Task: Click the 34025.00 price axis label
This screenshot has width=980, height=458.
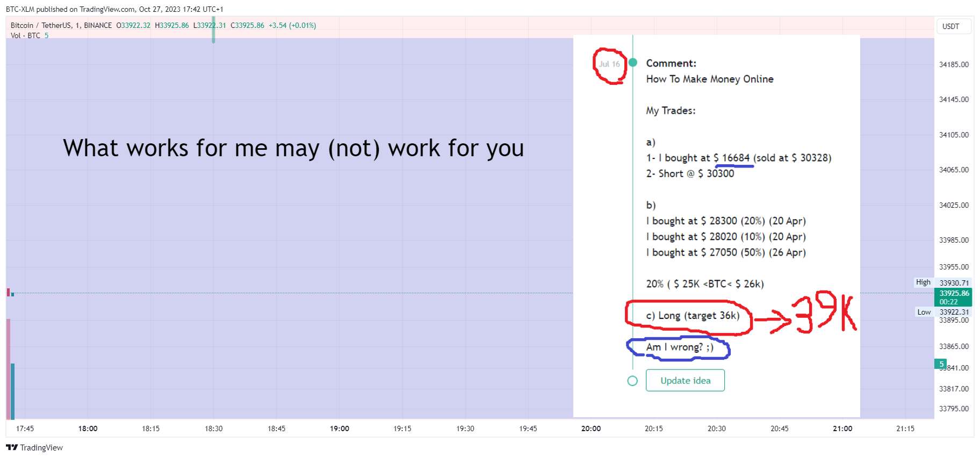Action: (954, 205)
